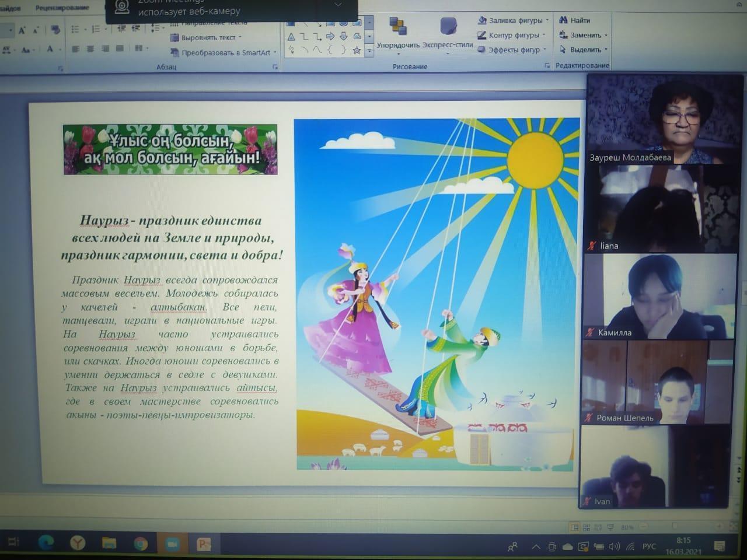Click the Найти find button
This screenshot has height=560, width=747.
click(x=575, y=20)
